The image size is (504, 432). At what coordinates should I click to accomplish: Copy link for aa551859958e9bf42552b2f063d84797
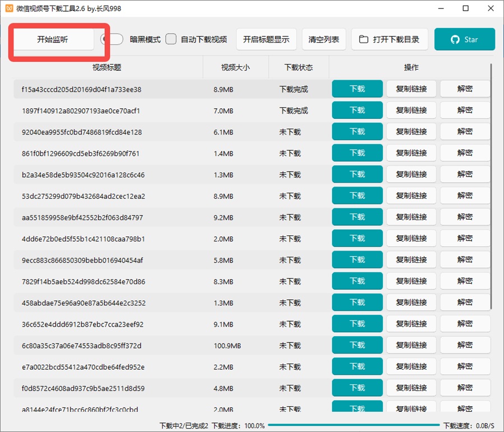pyautogui.click(x=411, y=217)
